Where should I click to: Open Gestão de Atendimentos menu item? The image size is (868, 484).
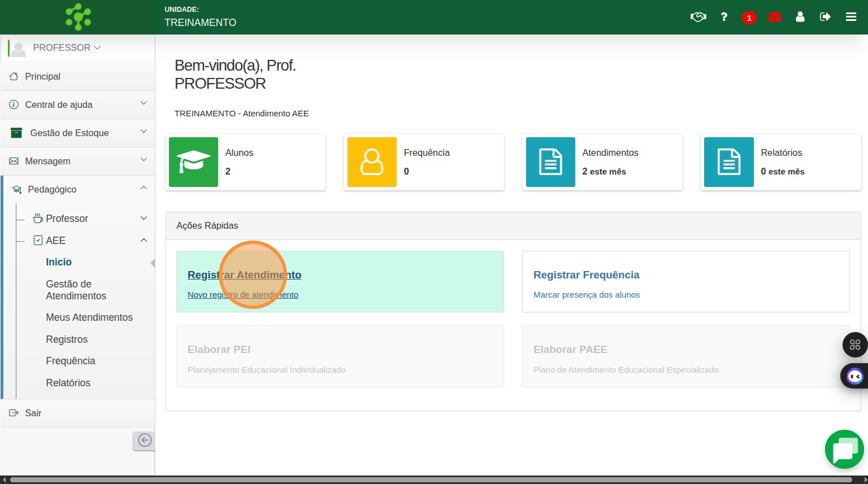click(76, 290)
